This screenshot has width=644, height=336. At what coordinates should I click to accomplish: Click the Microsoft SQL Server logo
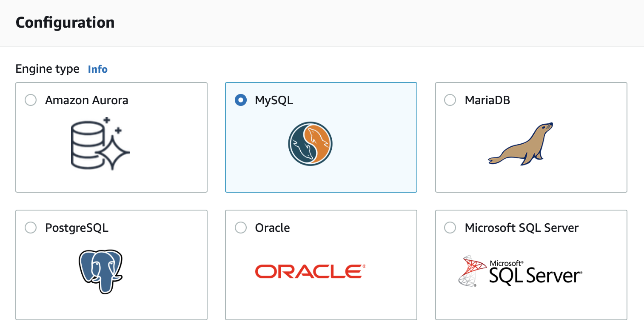(521, 271)
